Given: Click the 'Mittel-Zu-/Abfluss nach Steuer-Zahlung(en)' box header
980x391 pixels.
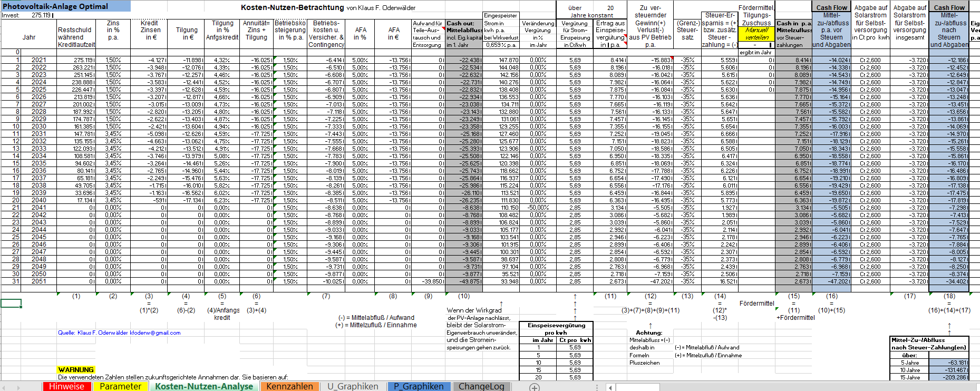Looking at the screenshot, I should 929,344.
